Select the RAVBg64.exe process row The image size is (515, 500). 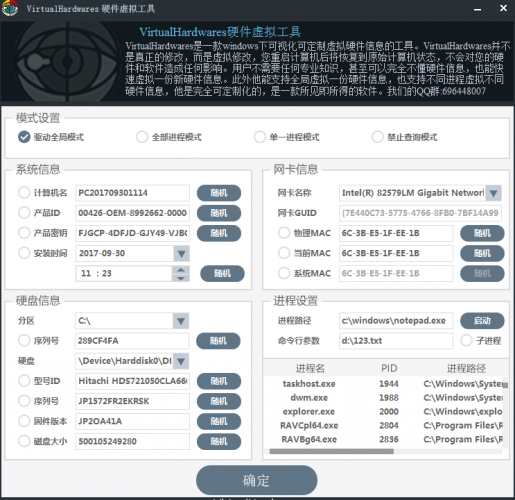click(383, 439)
